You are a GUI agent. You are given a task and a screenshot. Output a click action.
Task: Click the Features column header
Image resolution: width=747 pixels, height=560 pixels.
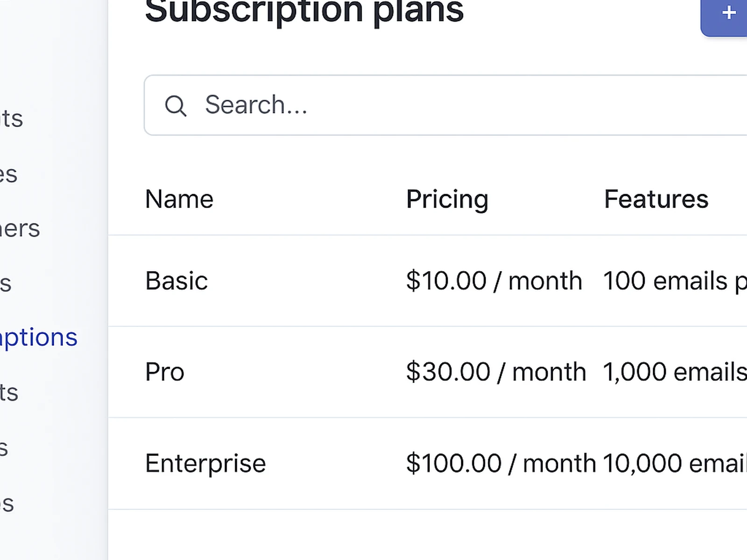[x=656, y=199]
